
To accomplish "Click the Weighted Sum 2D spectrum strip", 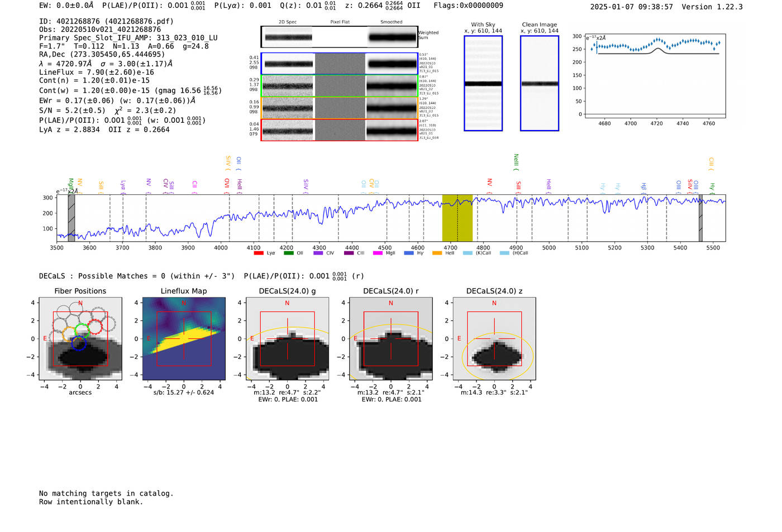I will [340, 37].
